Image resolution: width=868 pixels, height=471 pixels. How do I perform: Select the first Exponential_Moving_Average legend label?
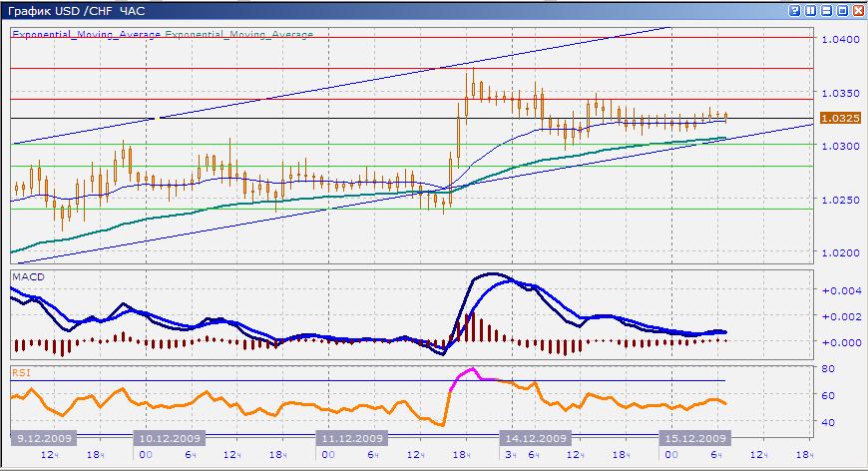point(87,34)
